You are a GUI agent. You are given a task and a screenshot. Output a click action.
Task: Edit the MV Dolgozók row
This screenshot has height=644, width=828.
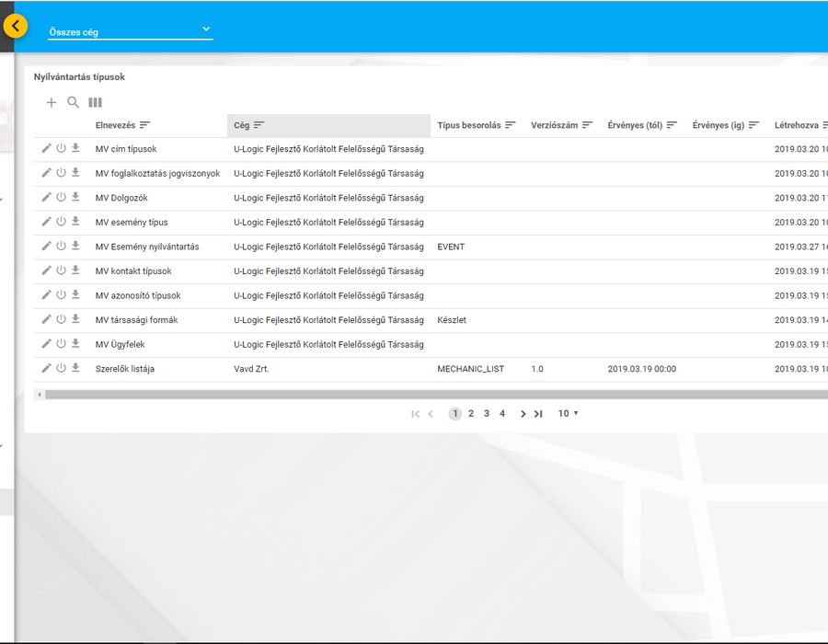click(x=47, y=198)
